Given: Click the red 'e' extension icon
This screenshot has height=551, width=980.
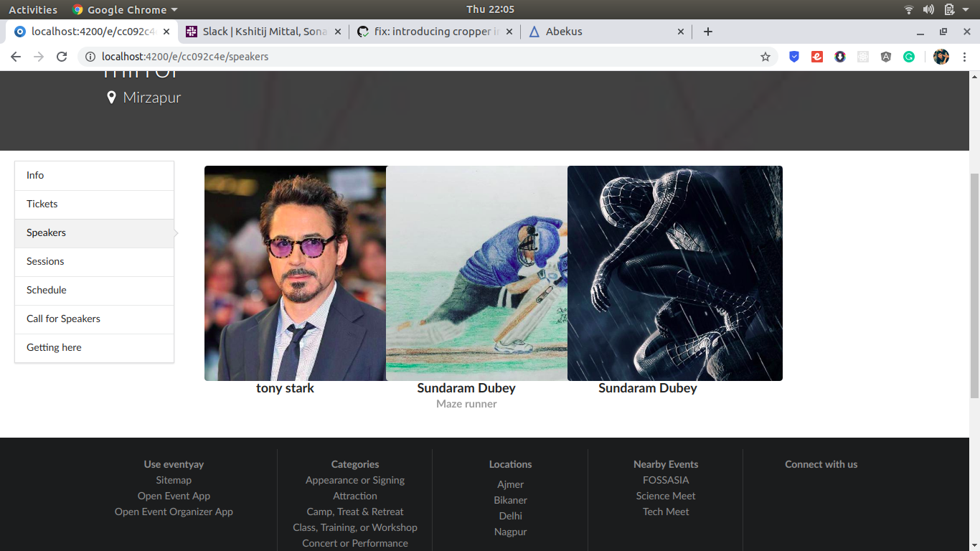Looking at the screenshot, I should tap(817, 57).
